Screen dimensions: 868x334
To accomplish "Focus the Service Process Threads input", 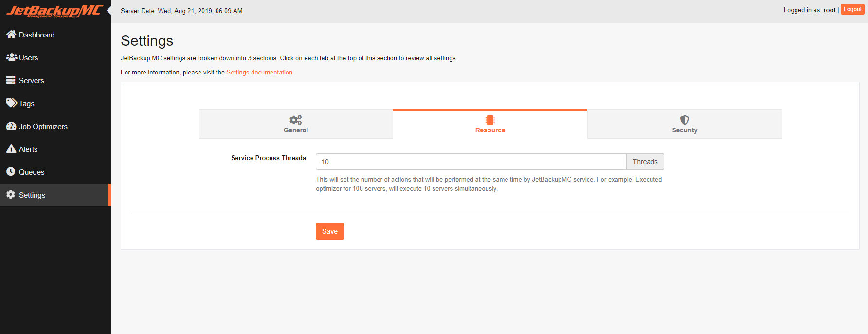I will [471, 162].
